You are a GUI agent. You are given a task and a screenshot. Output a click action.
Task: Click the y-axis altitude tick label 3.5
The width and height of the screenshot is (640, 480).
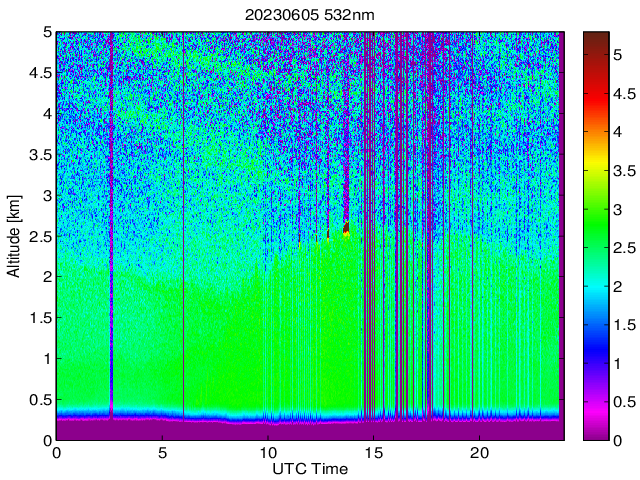coord(38,154)
